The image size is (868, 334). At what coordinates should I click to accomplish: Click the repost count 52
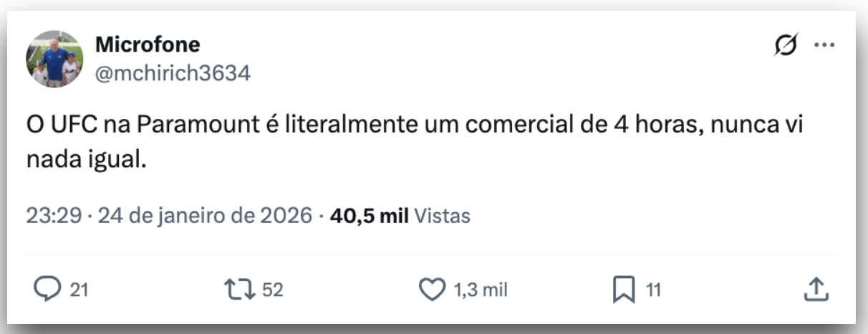272,290
